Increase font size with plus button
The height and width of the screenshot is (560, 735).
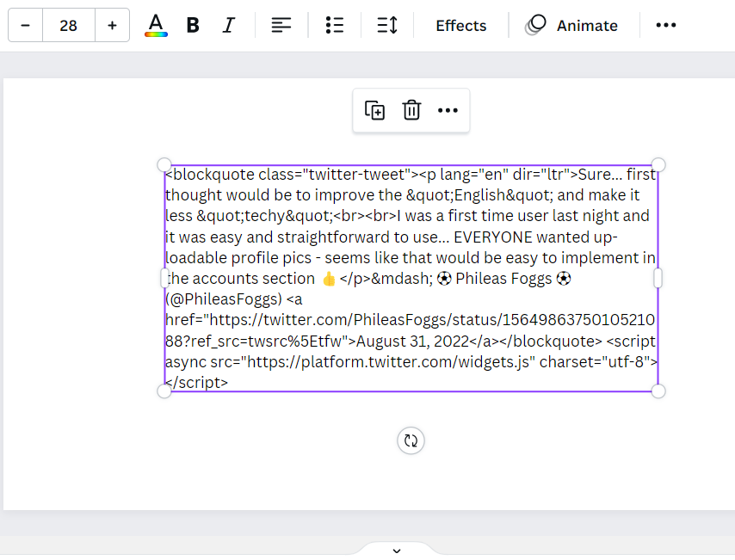[x=112, y=26]
